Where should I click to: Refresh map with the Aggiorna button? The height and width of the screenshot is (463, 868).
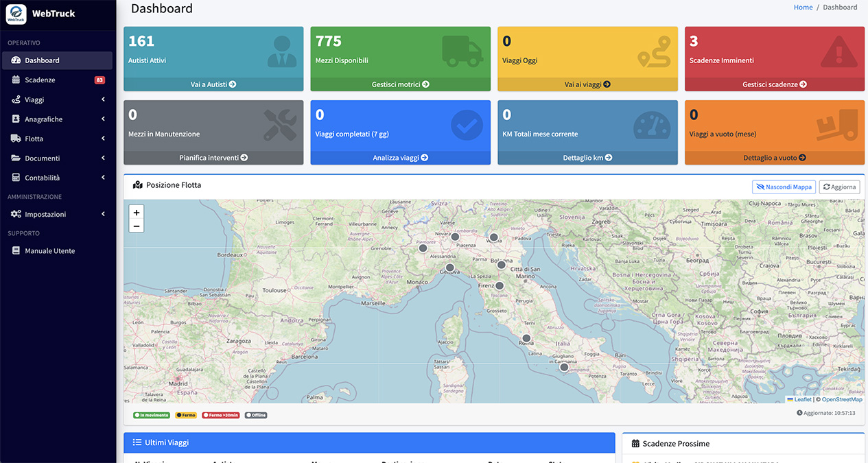click(839, 187)
